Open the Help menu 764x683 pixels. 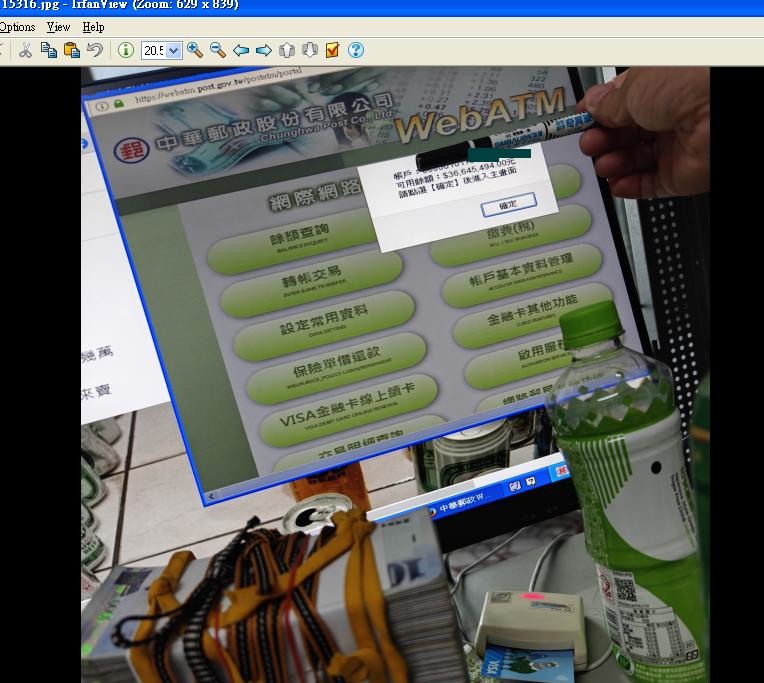[94, 27]
